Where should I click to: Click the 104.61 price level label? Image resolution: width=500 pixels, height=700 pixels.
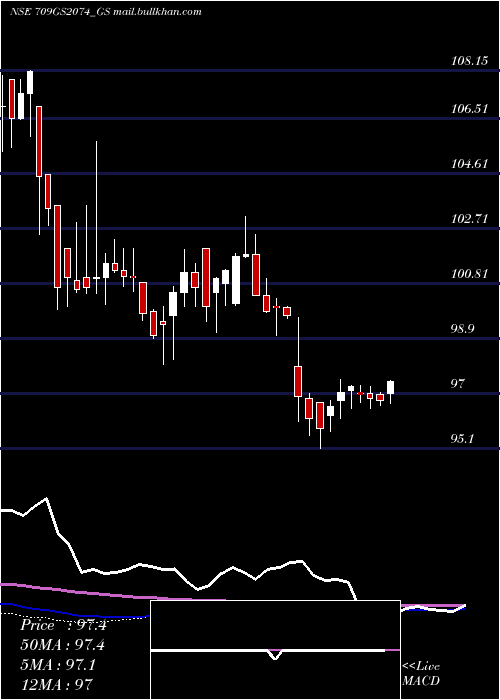[x=469, y=163]
